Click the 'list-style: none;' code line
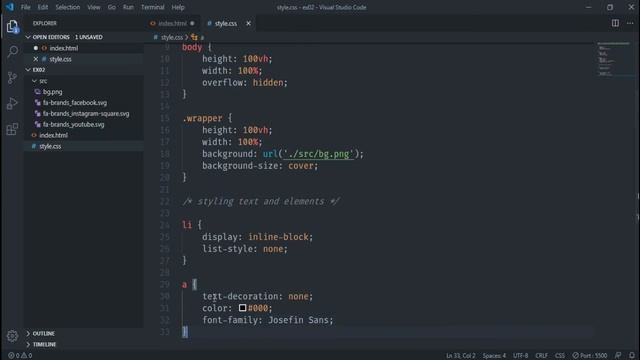 click(x=245, y=249)
